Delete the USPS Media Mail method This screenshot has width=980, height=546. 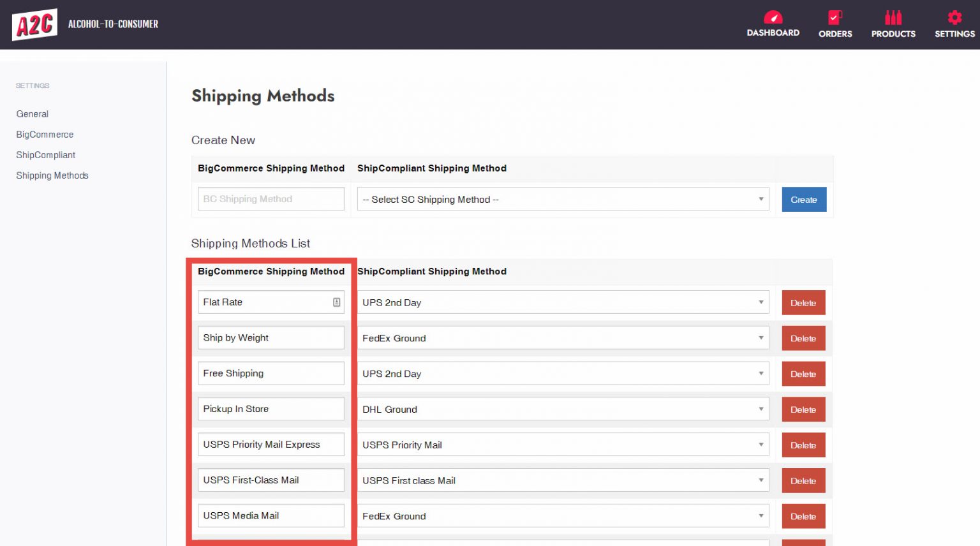pyautogui.click(x=803, y=516)
